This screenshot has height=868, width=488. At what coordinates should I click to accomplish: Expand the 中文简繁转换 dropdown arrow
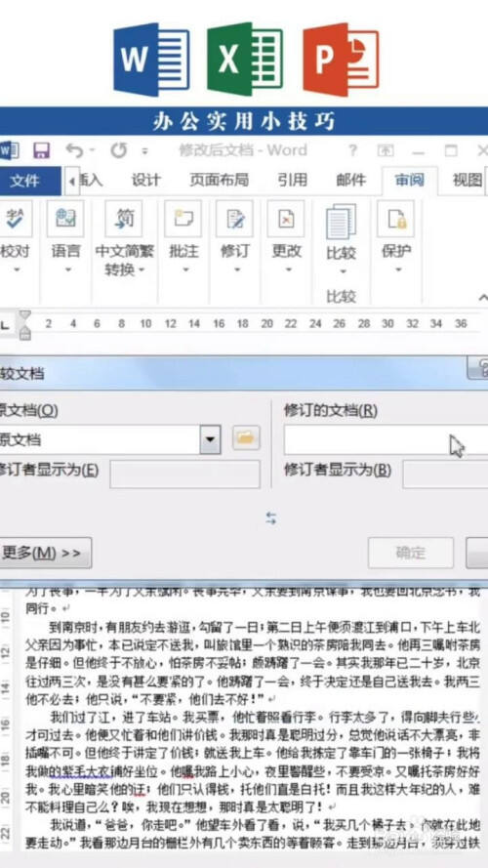(142, 270)
